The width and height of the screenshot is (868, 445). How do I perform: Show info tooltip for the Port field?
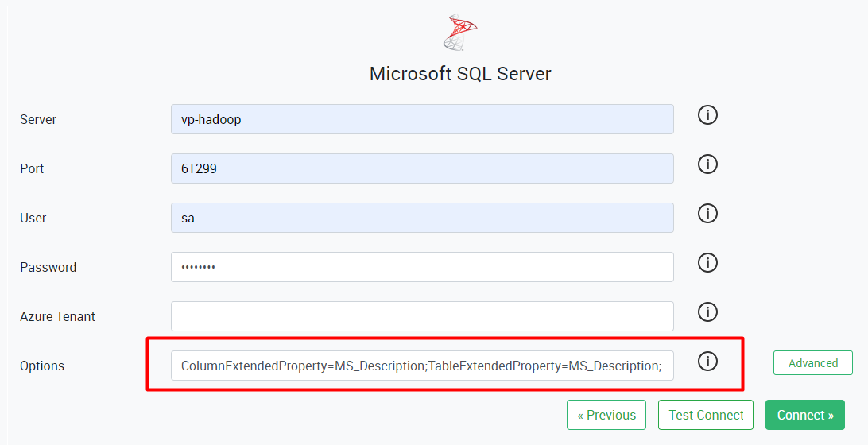(x=707, y=164)
